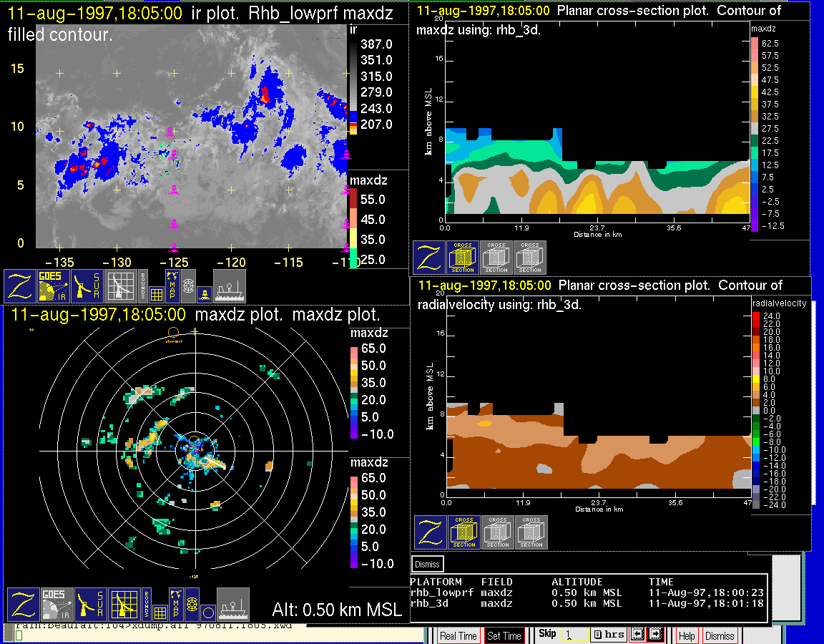Viewport: 824px width, 644px height.
Task: Click the ship platform icon in top-left toolbar
Action: tap(230, 286)
